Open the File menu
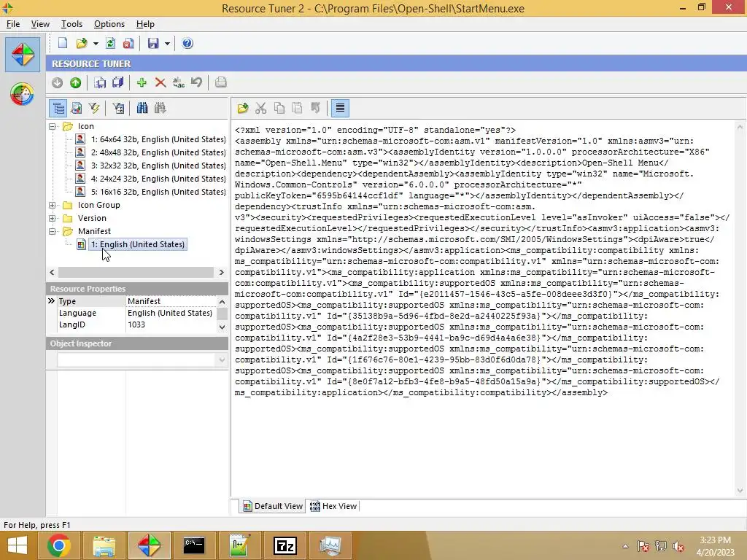 13,24
